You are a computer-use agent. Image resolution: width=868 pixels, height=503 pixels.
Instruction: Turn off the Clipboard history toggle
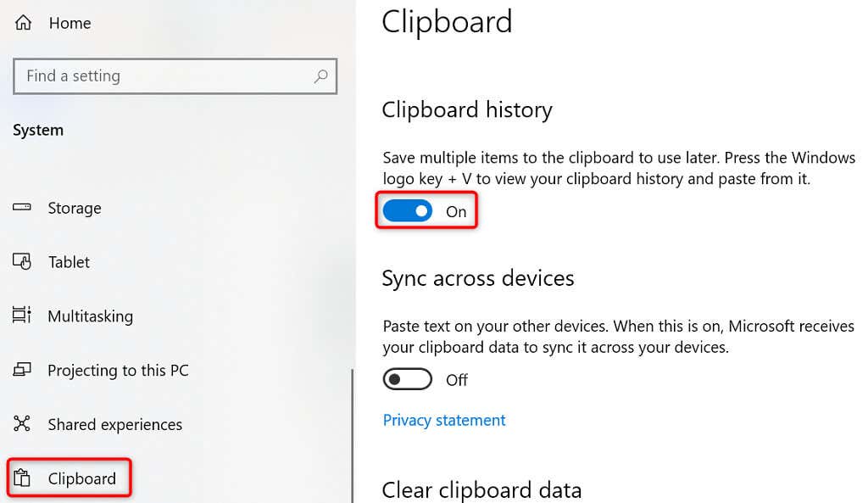point(408,211)
